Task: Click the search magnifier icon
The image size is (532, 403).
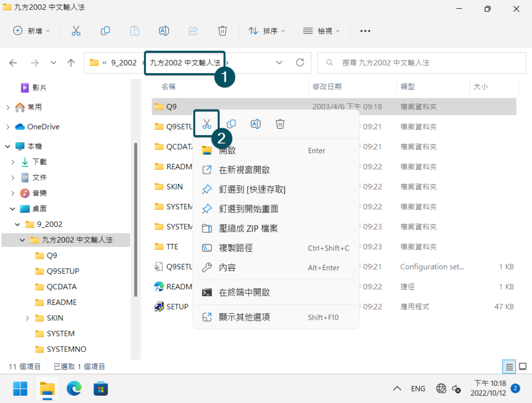Action: (x=329, y=63)
